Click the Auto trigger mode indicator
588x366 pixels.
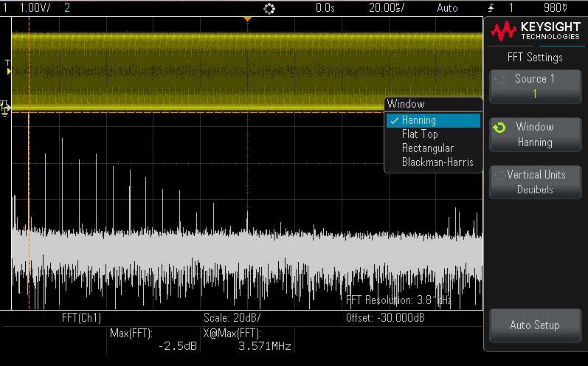coord(447,8)
